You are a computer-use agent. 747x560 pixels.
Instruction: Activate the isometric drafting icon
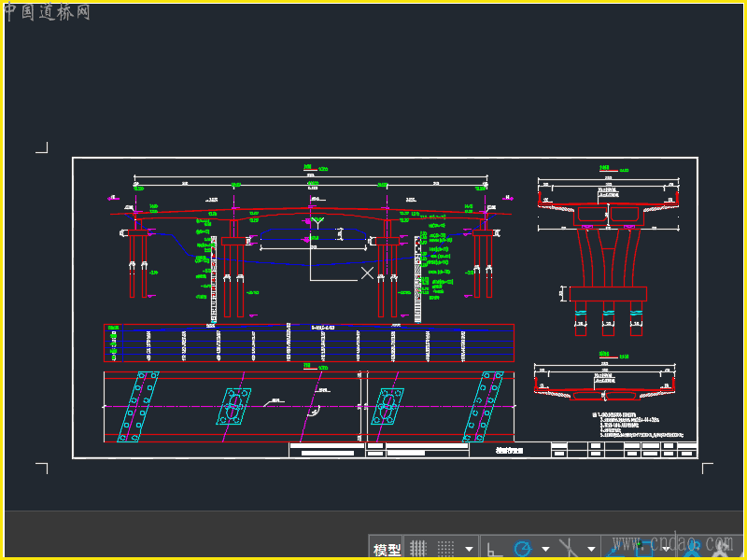pyautogui.click(x=567, y=548)
